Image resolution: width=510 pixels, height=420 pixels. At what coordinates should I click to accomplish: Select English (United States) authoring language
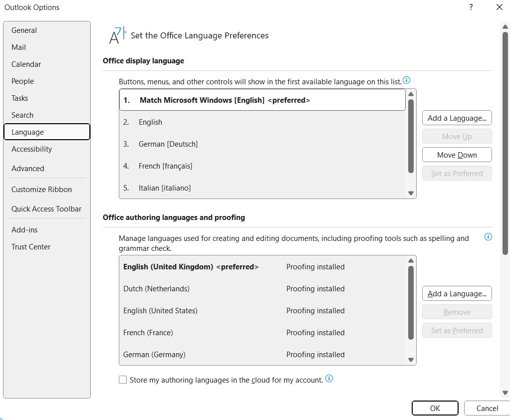point(262,310)
